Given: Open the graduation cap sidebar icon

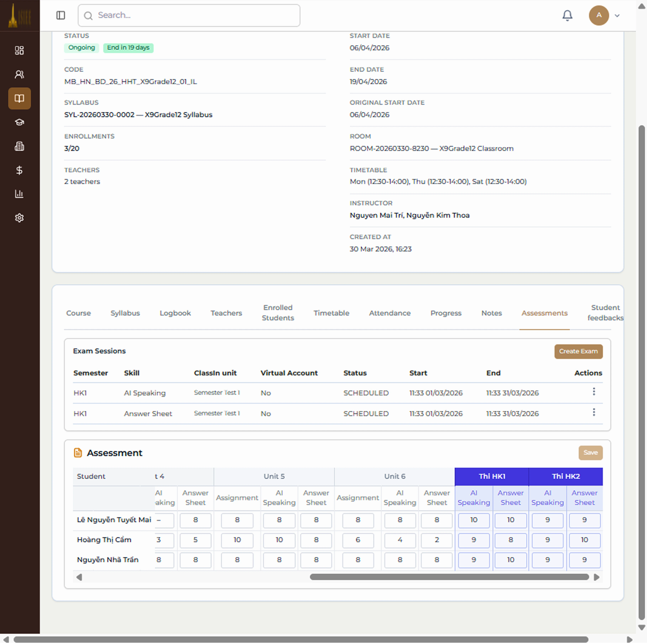Looking at the screenshot, I should pyautogui.click(x=19, y=122).
